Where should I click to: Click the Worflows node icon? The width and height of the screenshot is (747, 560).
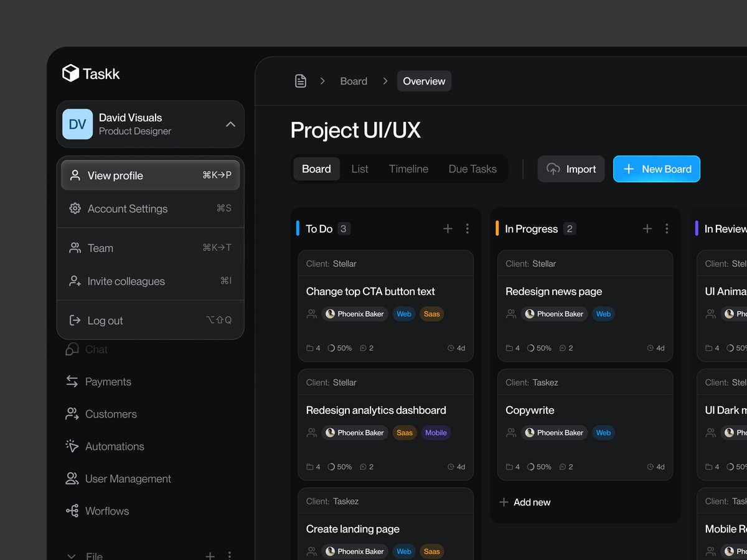(72, 511)
